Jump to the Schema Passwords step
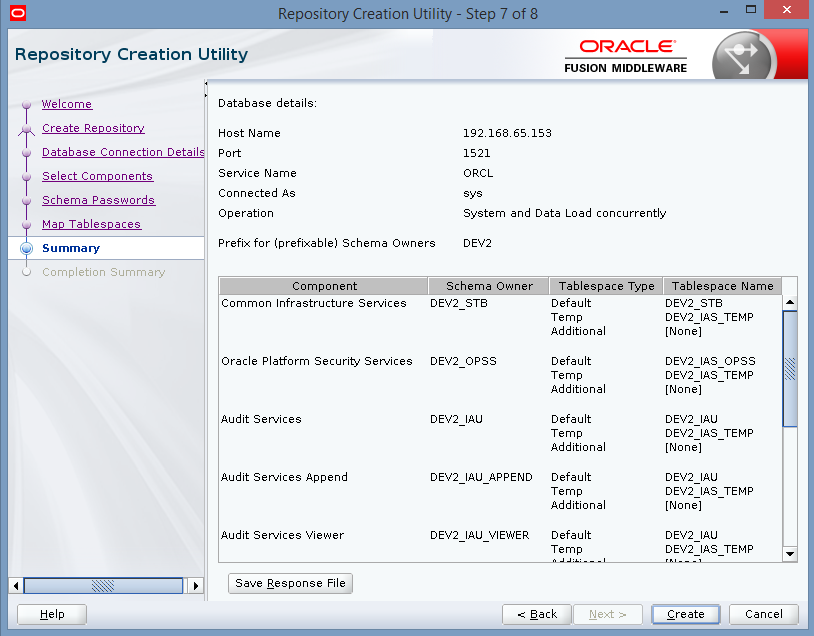Image resolution: width=814 pixels, height=636 pixels. point(99,200)
